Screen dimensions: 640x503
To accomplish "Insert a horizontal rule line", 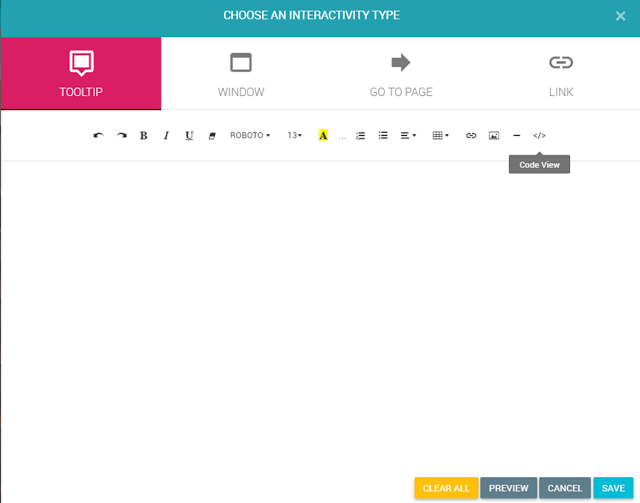I will pos(516,135).
